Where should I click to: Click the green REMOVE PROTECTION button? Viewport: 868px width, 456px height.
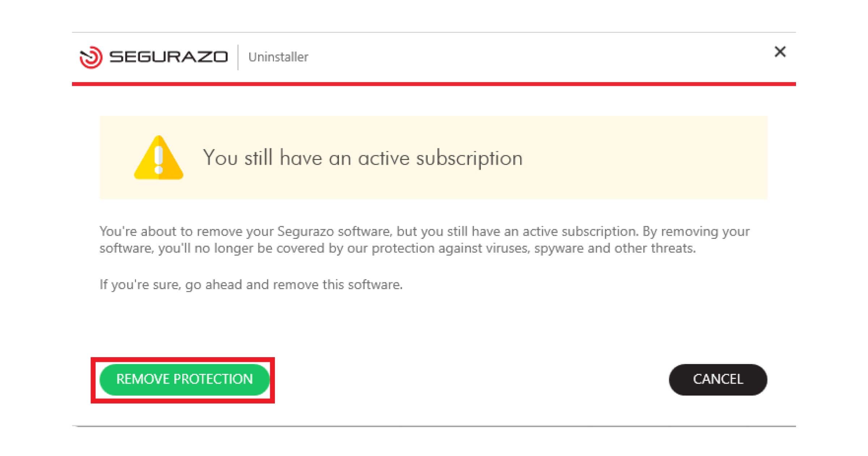(x=184, y=379)
